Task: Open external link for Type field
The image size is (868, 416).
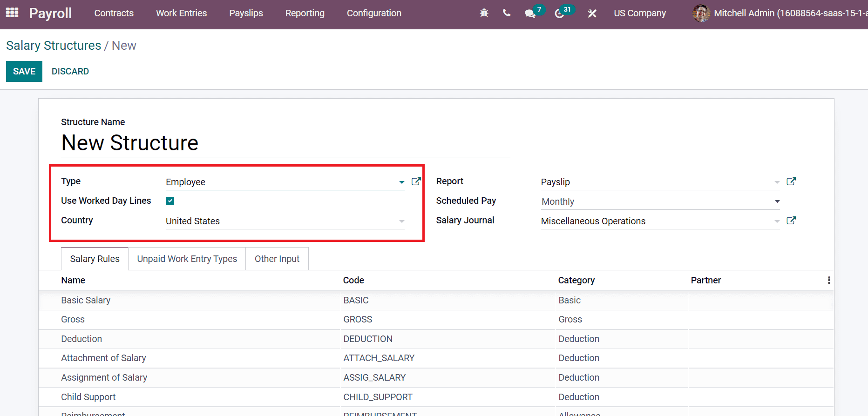Action: click(416, 181)
